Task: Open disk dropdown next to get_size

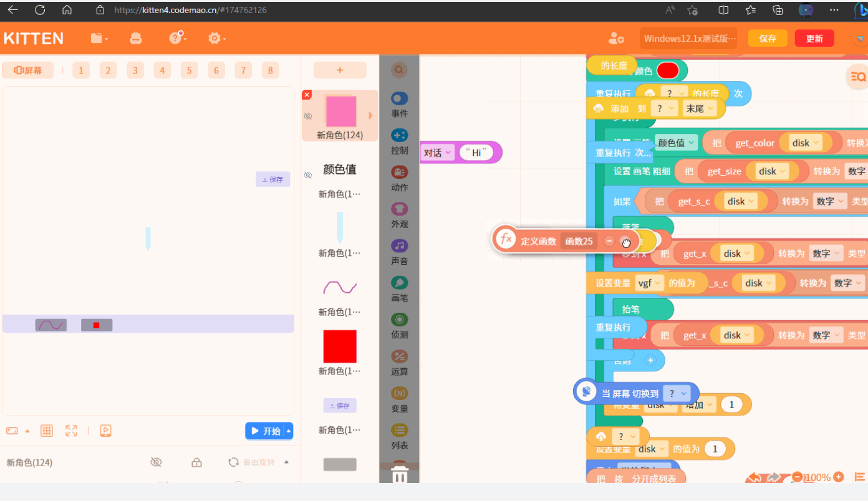Action: coord(772,171)
